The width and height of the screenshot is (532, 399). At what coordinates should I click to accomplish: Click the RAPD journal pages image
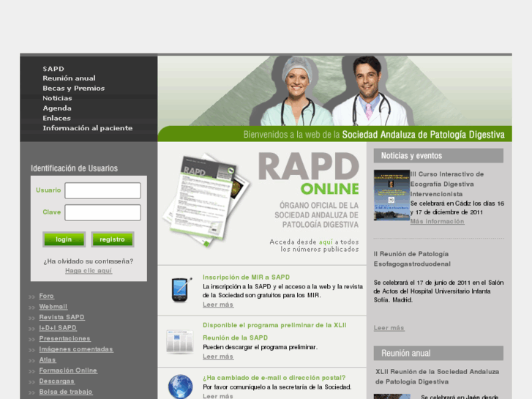[x=206, y=201]
